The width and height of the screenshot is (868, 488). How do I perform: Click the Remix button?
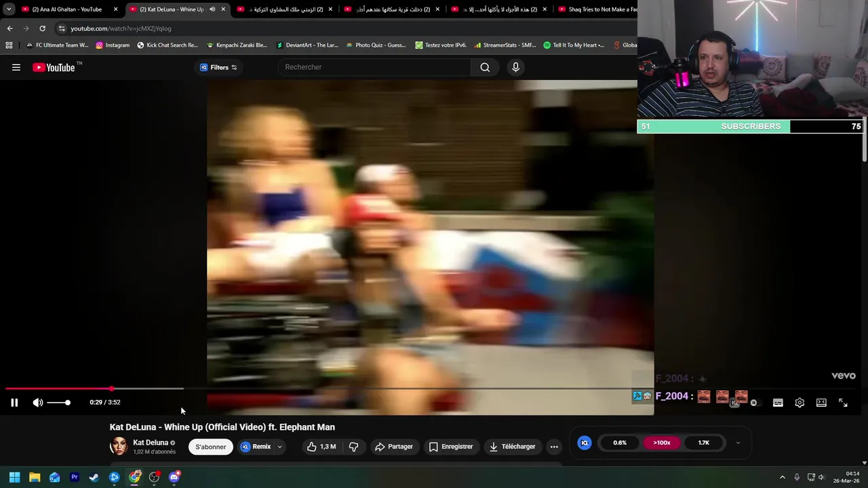[256, 447]
